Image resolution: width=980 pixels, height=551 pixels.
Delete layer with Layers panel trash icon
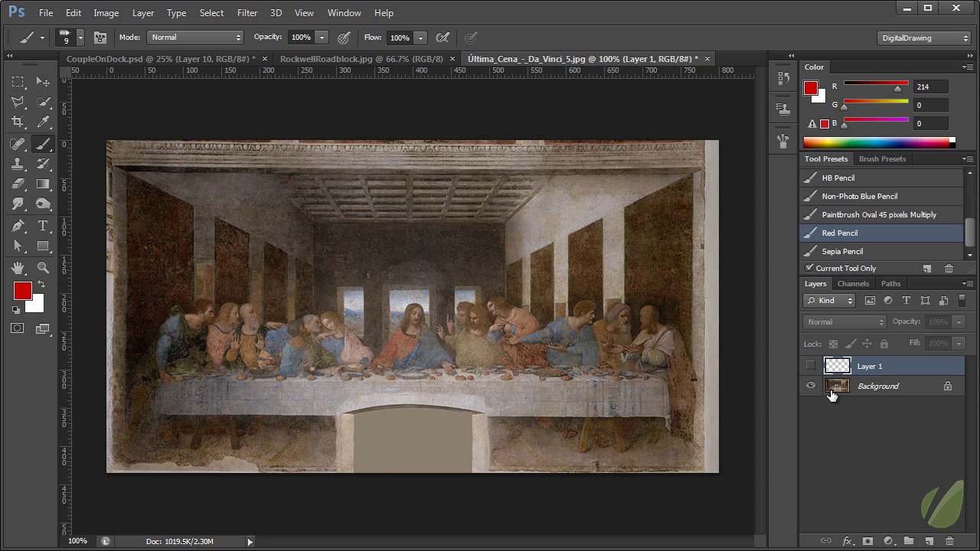[x=949, y=541]
